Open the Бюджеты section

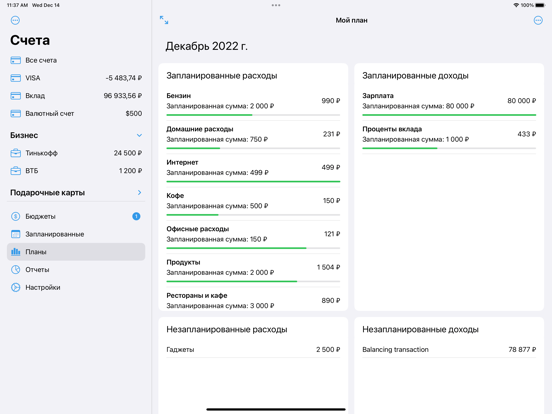(76, 216)
